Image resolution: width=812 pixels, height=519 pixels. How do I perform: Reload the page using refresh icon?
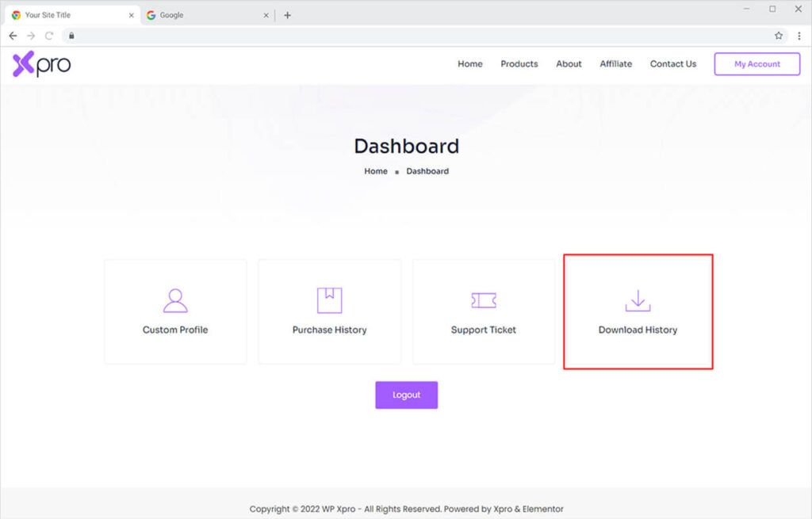point(49,36)
